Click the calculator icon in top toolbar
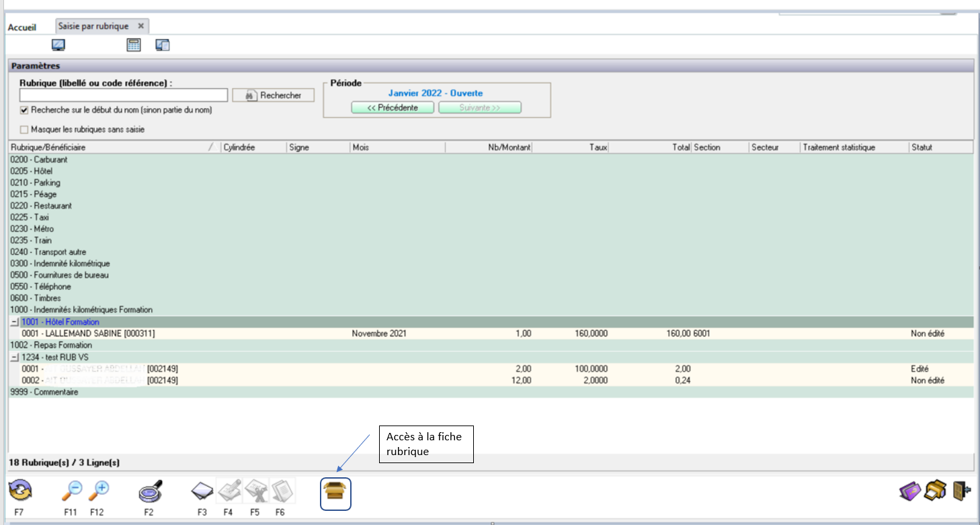This screenshot has width=980, height=525. [x=134, y=45]
